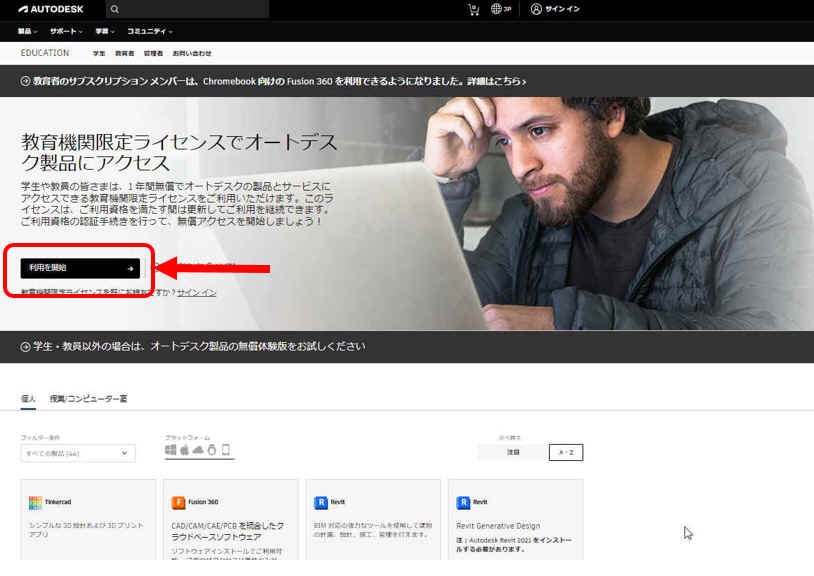Select the 授業/コンピューター室 tab
814x576 pixels.
pyautogui.click(x=88, y=399)
